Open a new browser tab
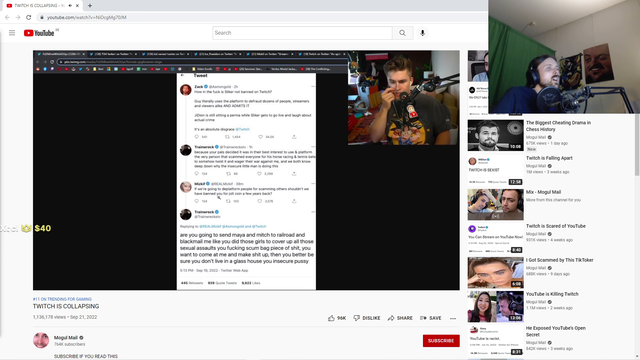The width and height of the screenshot is (640, 360). [90, 6]
